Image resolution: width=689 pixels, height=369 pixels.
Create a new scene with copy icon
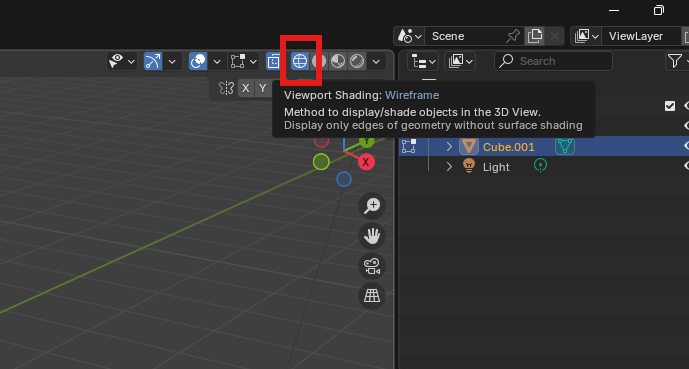[x=535, y=36]
